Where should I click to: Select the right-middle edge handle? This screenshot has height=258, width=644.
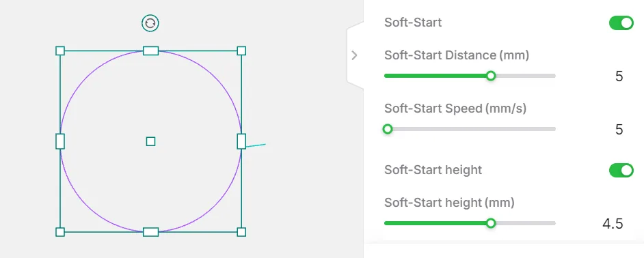241,141
